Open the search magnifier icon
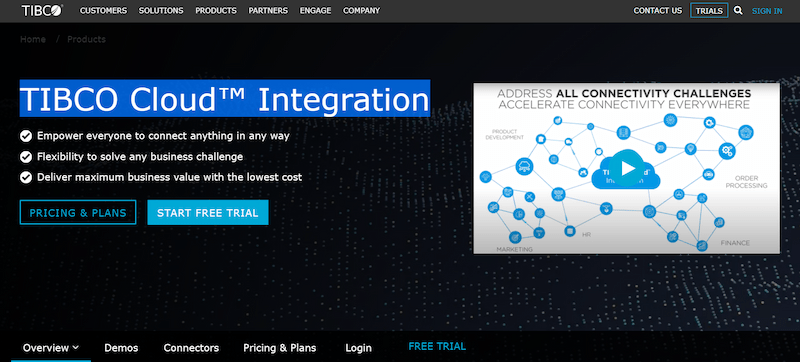800x362 pixels. pyautogui.click(x=738, y=10)
